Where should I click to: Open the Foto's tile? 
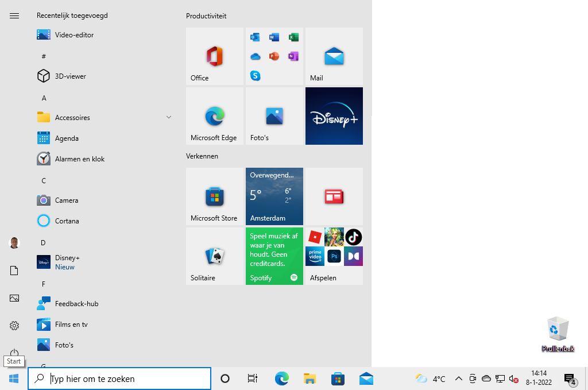coord(274,116)
